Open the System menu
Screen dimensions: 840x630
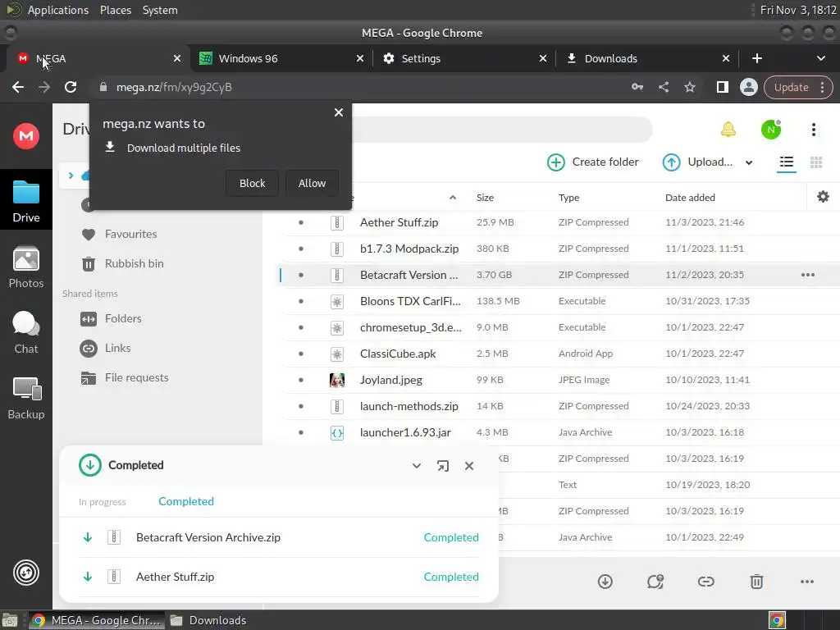tap(160, 10)
